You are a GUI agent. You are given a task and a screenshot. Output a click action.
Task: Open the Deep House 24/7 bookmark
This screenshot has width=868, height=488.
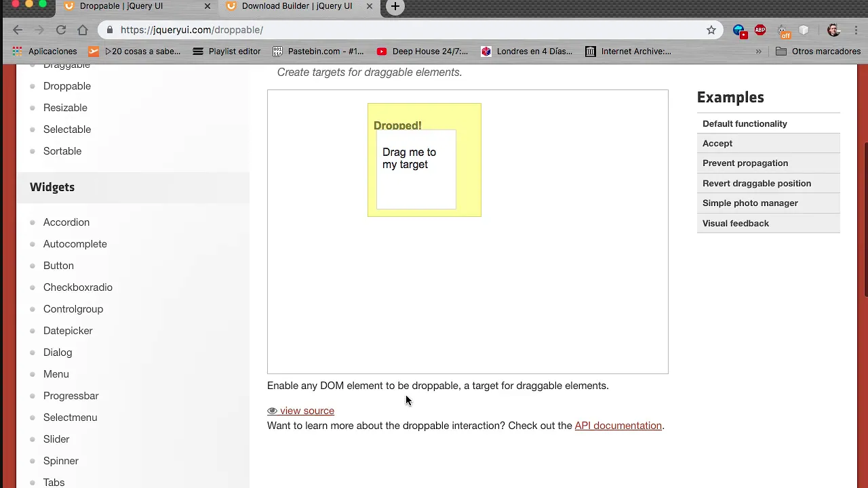click(x=422, y=51)
